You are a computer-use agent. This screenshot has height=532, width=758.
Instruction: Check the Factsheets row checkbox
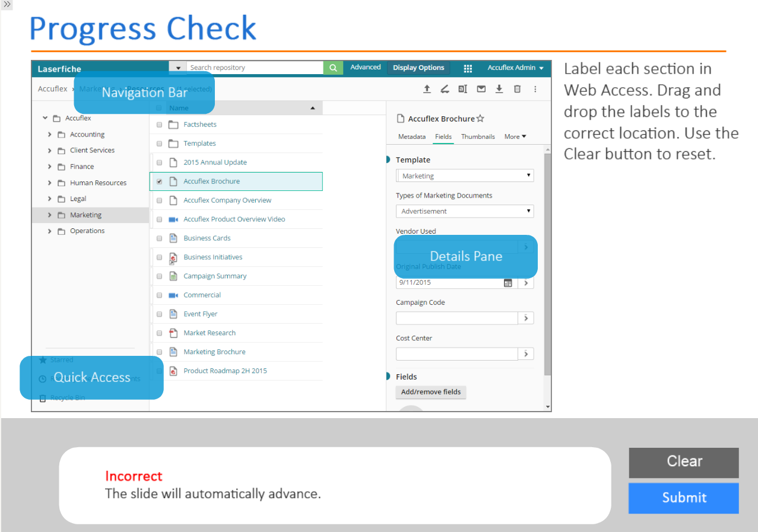coord(159,125)
